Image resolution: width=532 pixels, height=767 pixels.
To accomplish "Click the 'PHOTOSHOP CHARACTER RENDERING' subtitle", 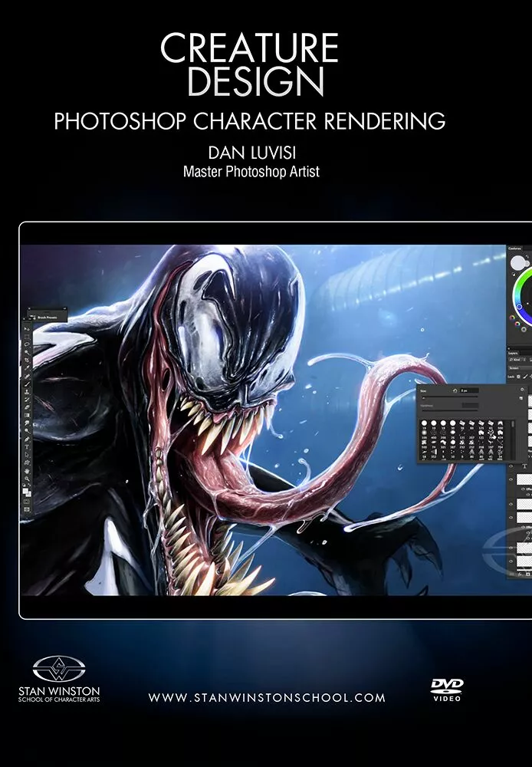I will pos(250,121).
